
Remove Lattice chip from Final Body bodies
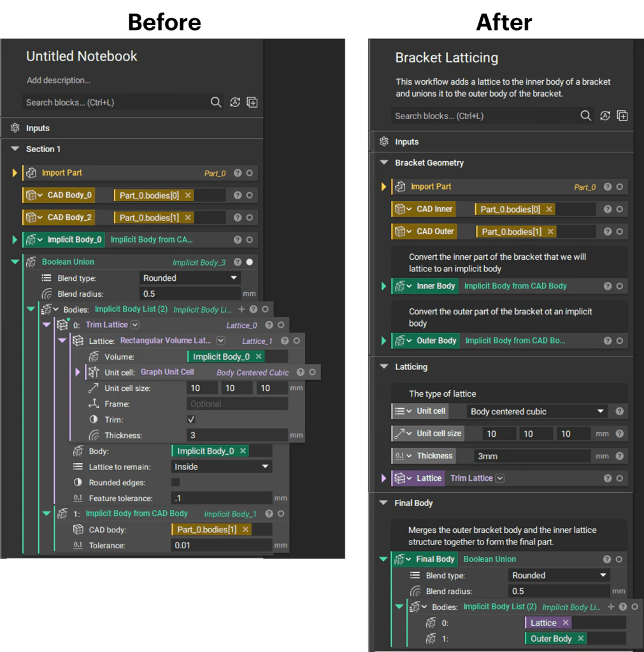click(x=566, y=623)
